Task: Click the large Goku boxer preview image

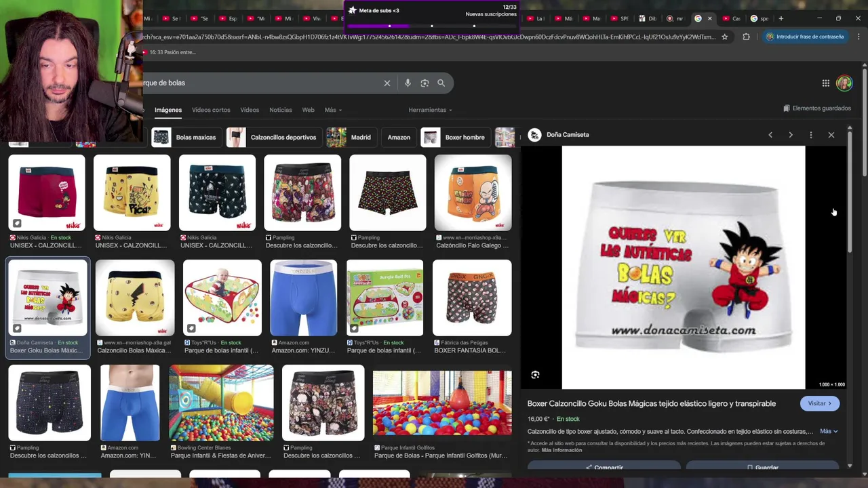Action: pyautogui.click(x=684, y=267)
